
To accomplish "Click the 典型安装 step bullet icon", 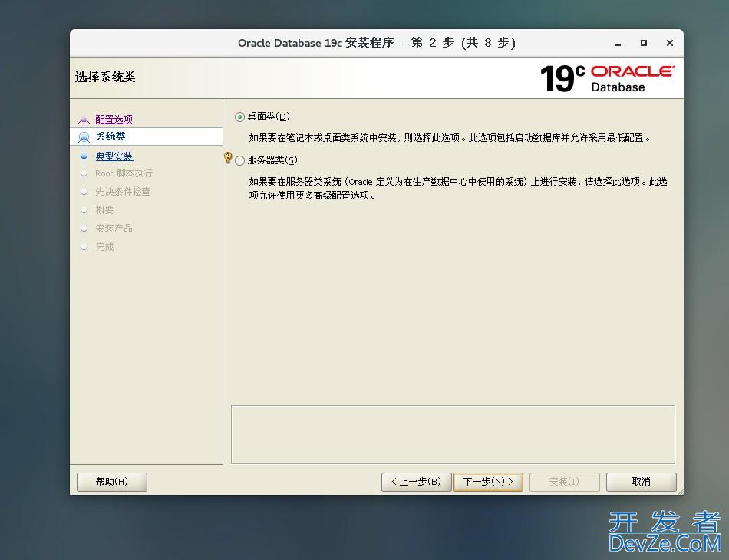I will click(x=84, y=156).
